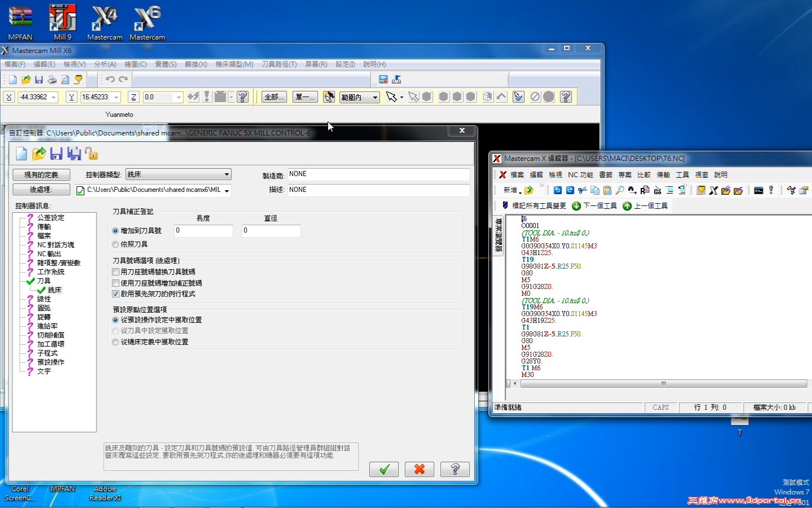Click the 後處理 button
812x508 pixels.
click(x=41, y=190)
